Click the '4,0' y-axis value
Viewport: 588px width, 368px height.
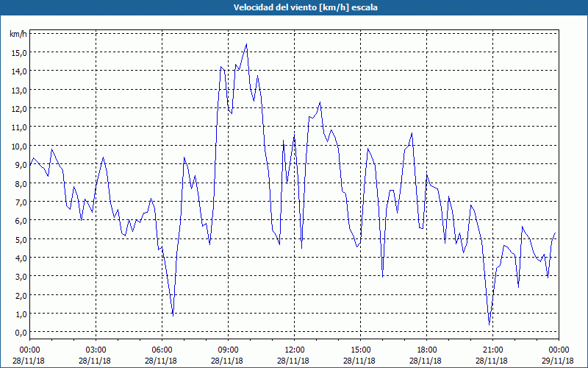[21, 258]
